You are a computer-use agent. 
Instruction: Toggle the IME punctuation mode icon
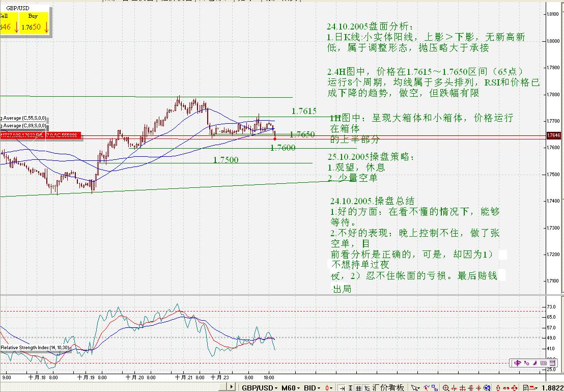(x=527, y=363)
